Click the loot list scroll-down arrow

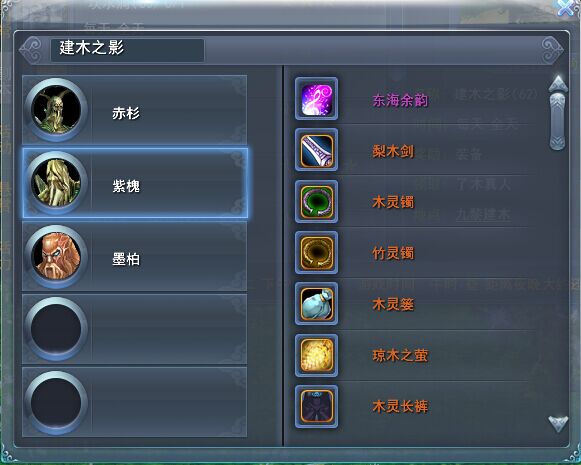tap(558, 424)
